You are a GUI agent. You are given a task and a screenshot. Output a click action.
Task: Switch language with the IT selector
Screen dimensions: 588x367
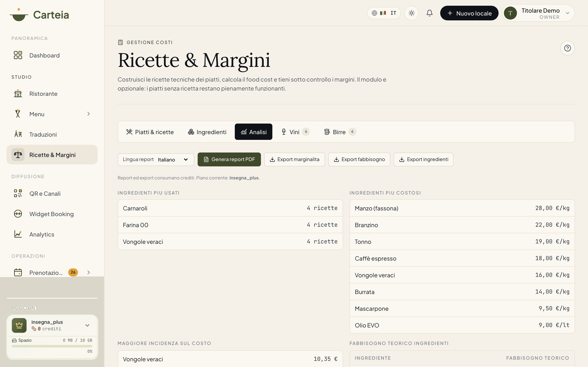384,13
